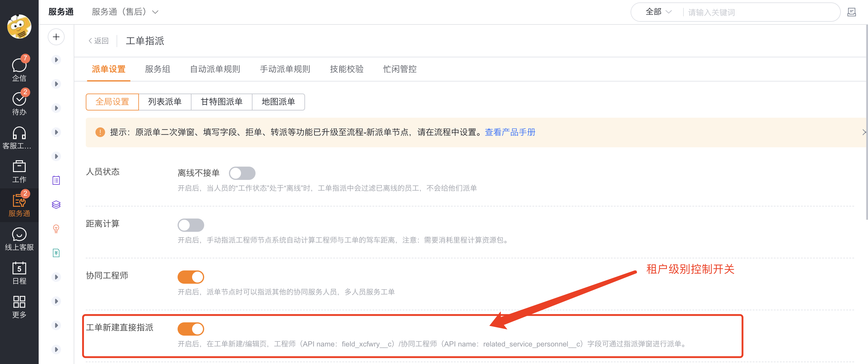Disable the 工单新建直接指派 switch

pyautogui.click(x=191, y=329)
